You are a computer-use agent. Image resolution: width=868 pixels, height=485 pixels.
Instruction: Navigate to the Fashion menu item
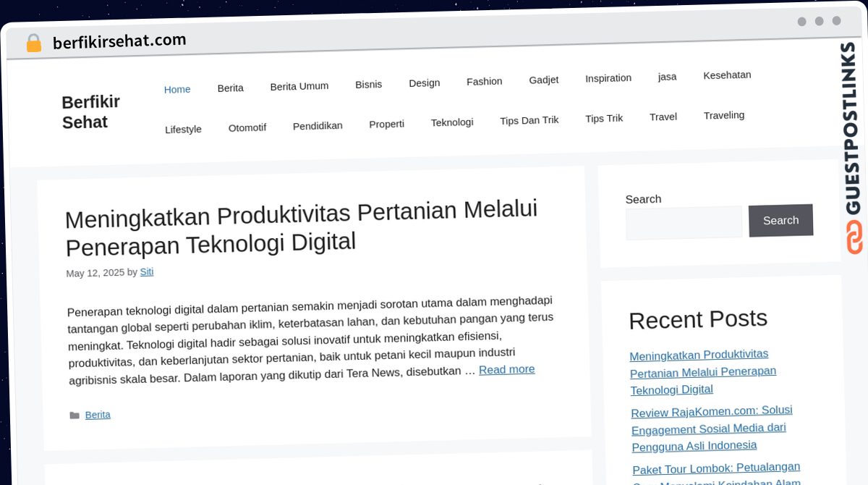pyautogui.click(x=484, y=81)
